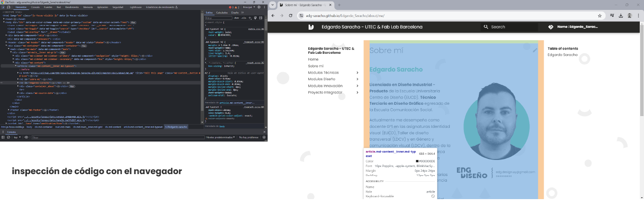Click the site logo in page header
Viewport: 644px width, 201px height.
point(311,27)
